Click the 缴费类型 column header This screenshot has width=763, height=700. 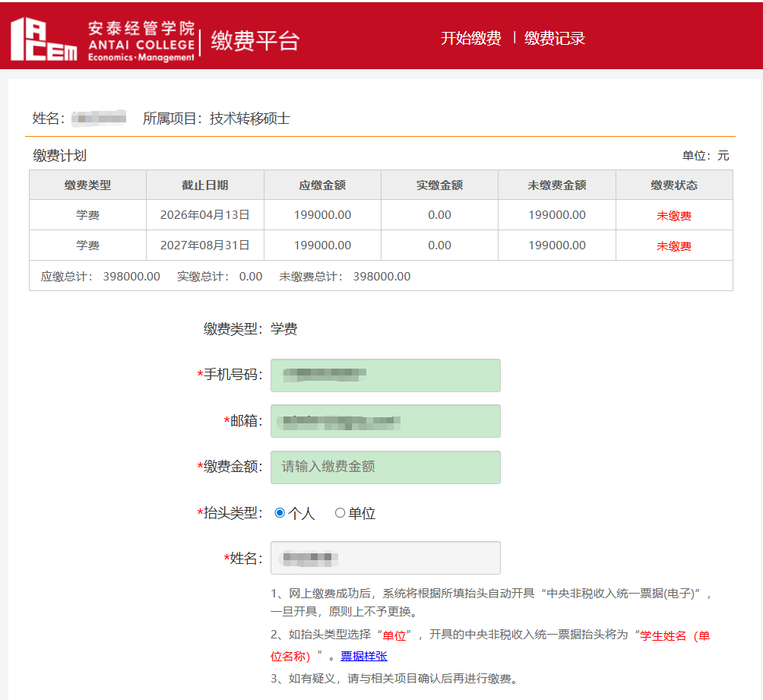tap(87, 185)
